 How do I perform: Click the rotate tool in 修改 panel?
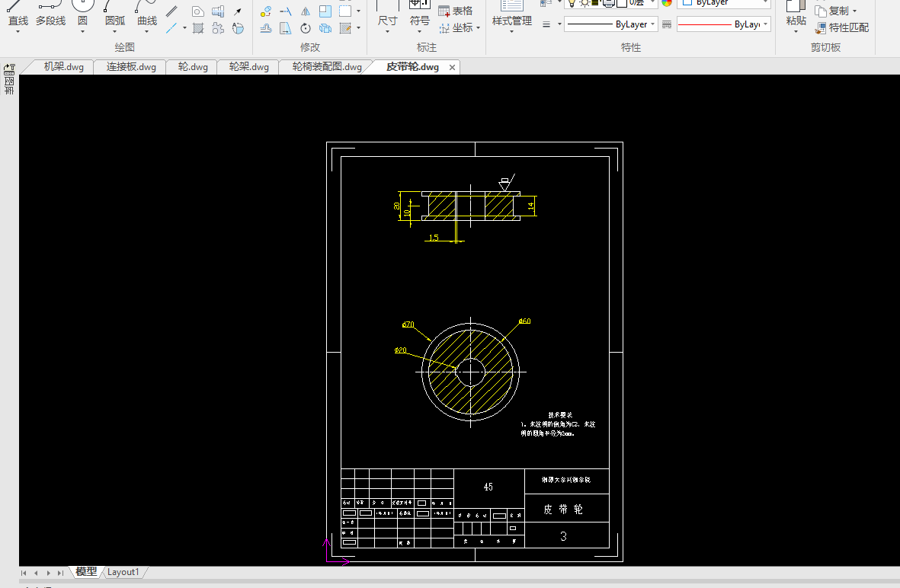[305, 29]
